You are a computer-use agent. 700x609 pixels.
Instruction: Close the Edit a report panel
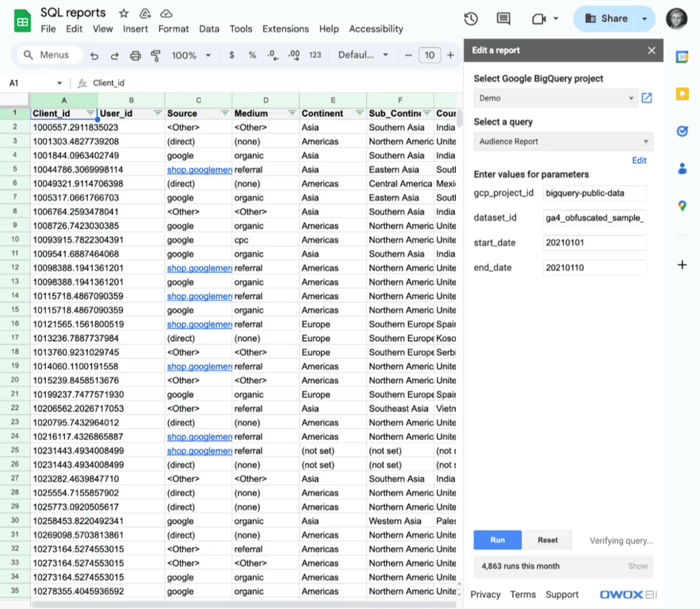coord(652,51)
